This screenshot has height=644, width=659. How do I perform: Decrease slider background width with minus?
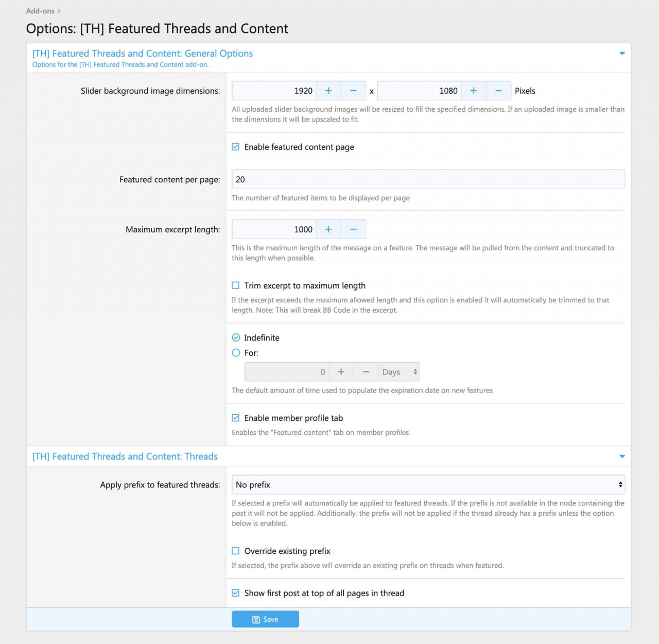coord(354,91)
